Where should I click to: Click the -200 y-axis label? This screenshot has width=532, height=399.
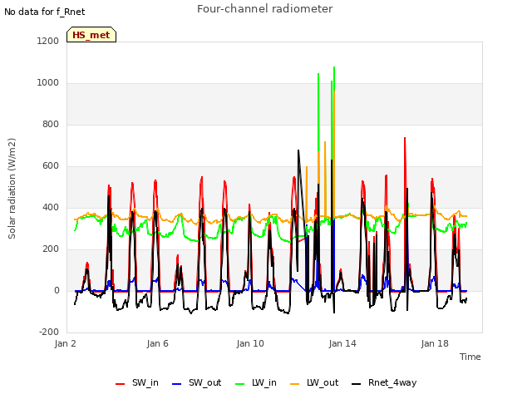(x=49, y=332)
